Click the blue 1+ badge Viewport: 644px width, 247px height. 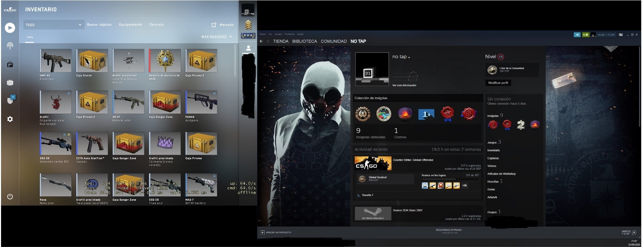click(426, 114)
